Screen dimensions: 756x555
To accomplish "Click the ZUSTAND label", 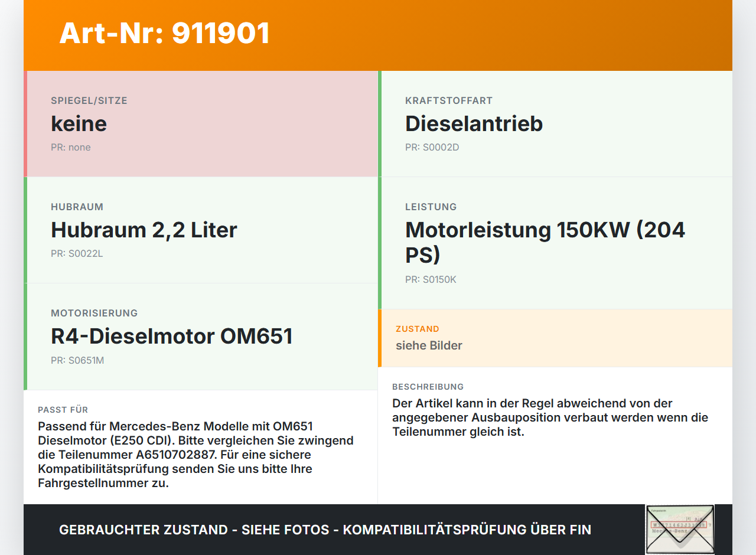I will [x=418, y=329].
